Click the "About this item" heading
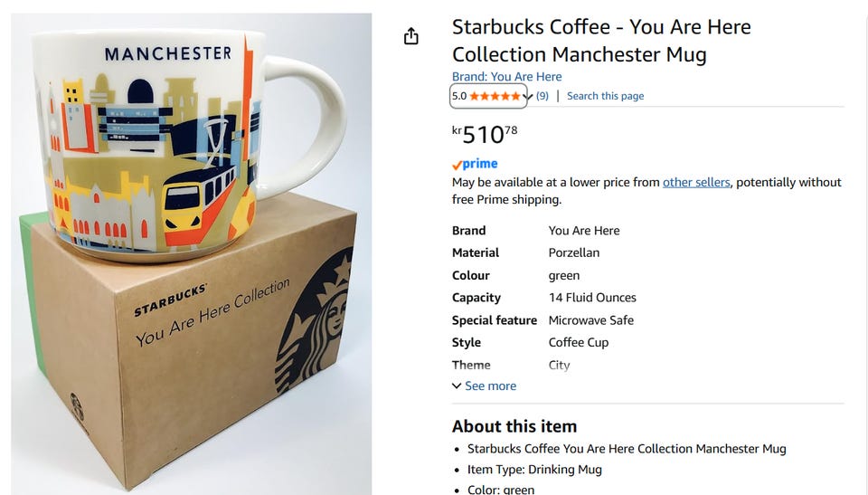Image resolution: width=868 pixels, height=495 pixels. (x=514, y=426)
